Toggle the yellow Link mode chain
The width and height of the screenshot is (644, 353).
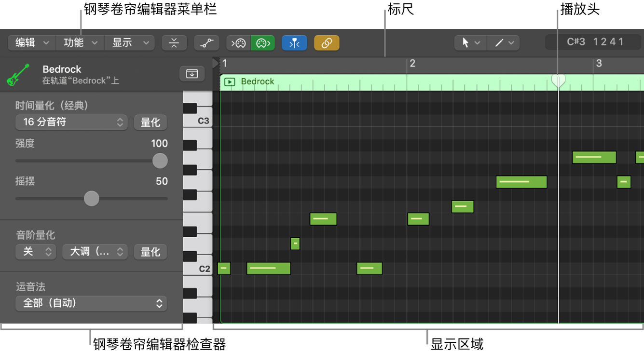click(326, 42)
